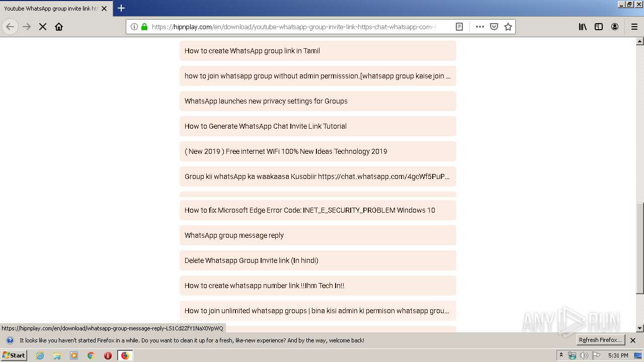Viewport: 644px width, 362px height.
Task: Click the Refresh Firefox button
Action: [x=601, y=340]
